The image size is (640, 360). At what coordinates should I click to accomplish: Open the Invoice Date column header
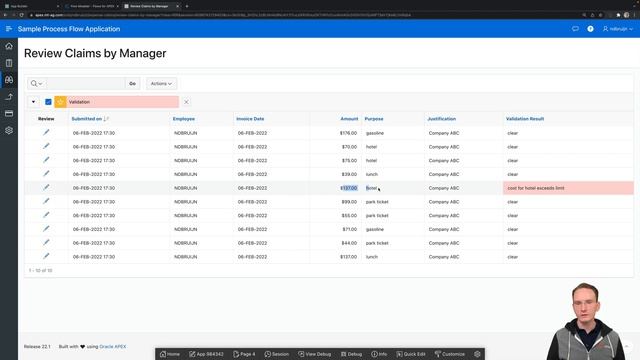250,119
